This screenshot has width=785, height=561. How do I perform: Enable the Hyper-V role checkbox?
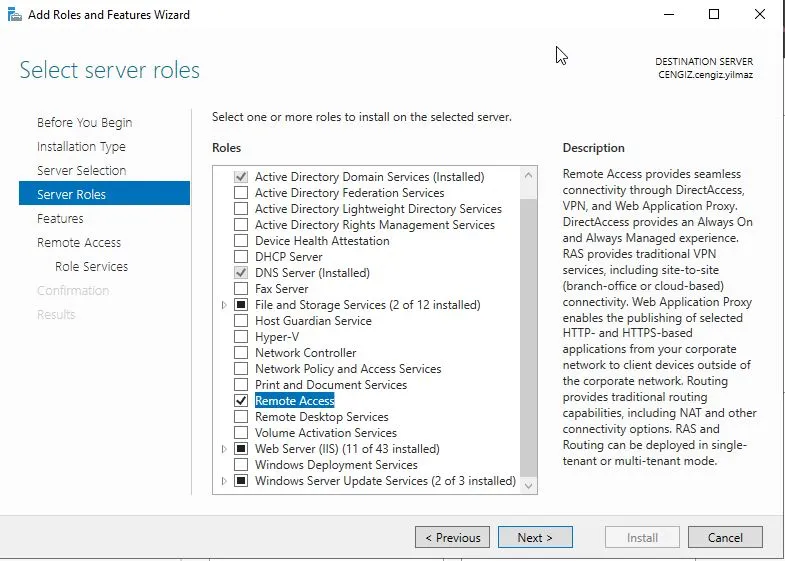[x=240, y=337]
